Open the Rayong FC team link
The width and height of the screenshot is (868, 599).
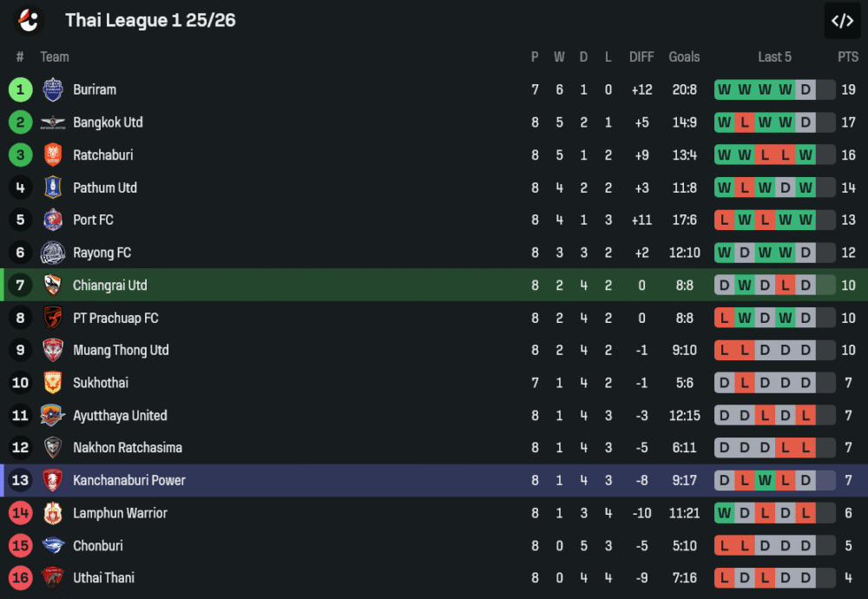pos(102,253)
